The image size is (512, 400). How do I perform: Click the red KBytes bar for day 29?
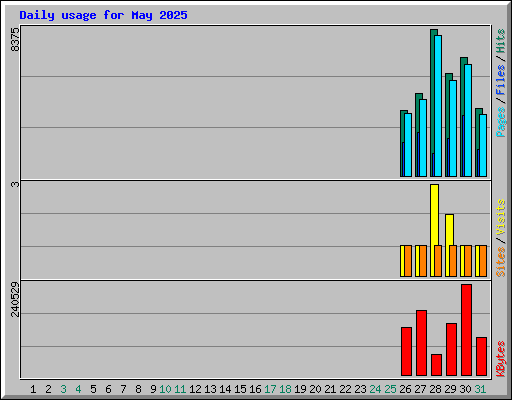click(x=451, y=349)
